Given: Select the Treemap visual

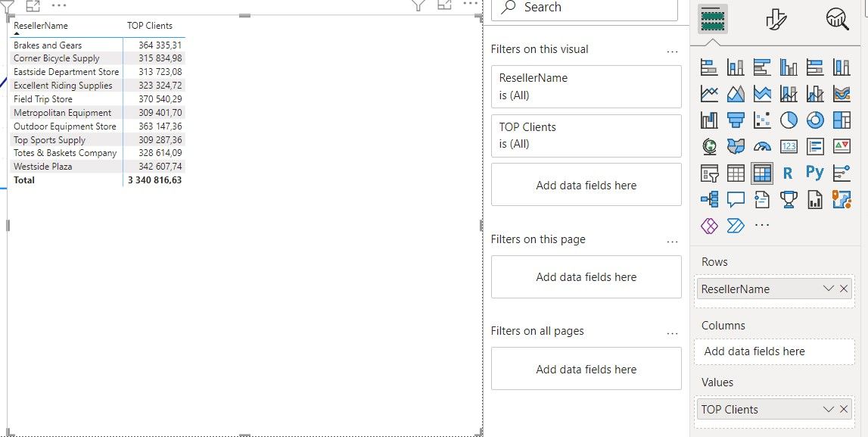Looking at the screenshot, I should [842, 120].
